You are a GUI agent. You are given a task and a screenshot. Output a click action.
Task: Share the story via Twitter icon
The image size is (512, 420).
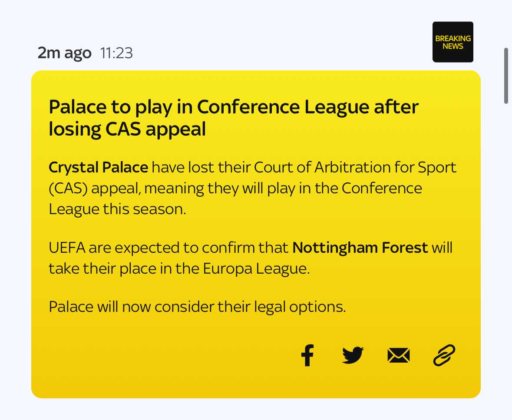(x=353, y=356)
